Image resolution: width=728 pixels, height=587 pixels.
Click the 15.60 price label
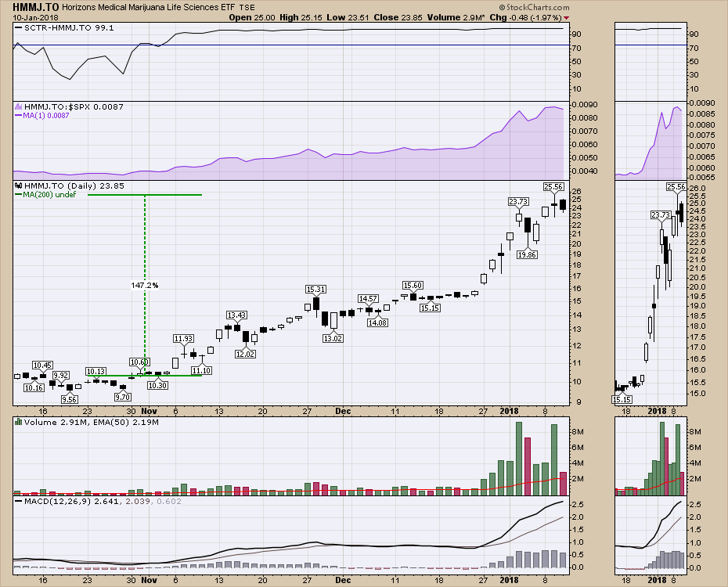pos(413,286)
